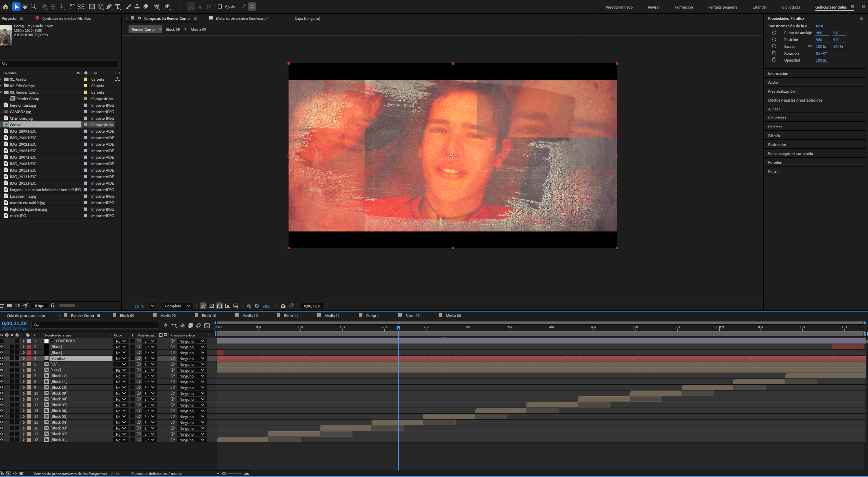Image resolution: width=868 pixels, height=477 pixels.
Task: Hide the FilmBox layer with eye toggle
Action: pyautogui.click(x=2, y=358)
